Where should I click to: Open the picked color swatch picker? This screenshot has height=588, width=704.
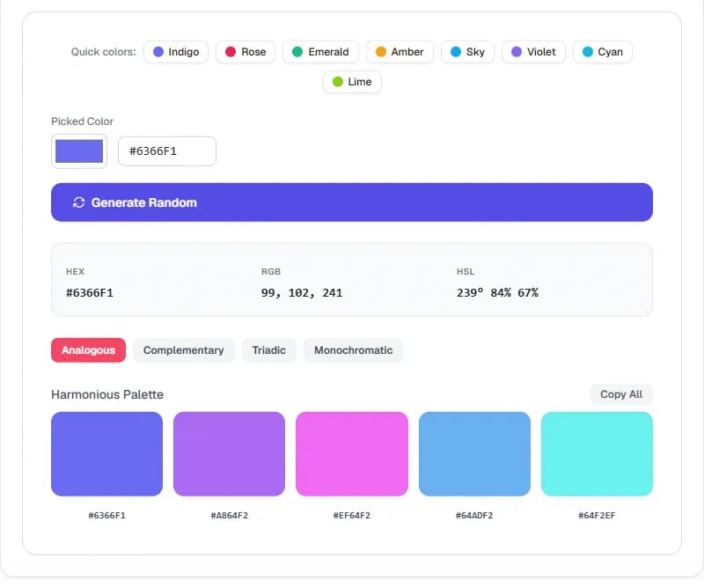coord(79,151)
